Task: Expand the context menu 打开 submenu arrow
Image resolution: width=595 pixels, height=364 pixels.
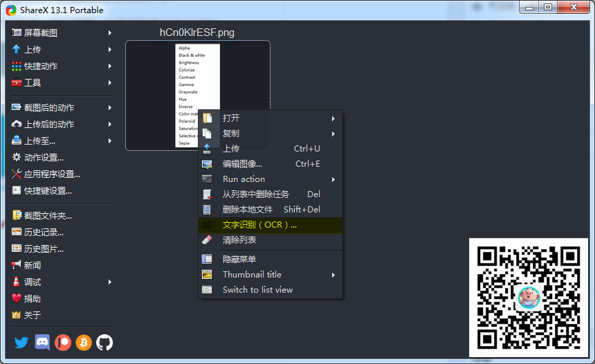Action: [x=333, y=119]
